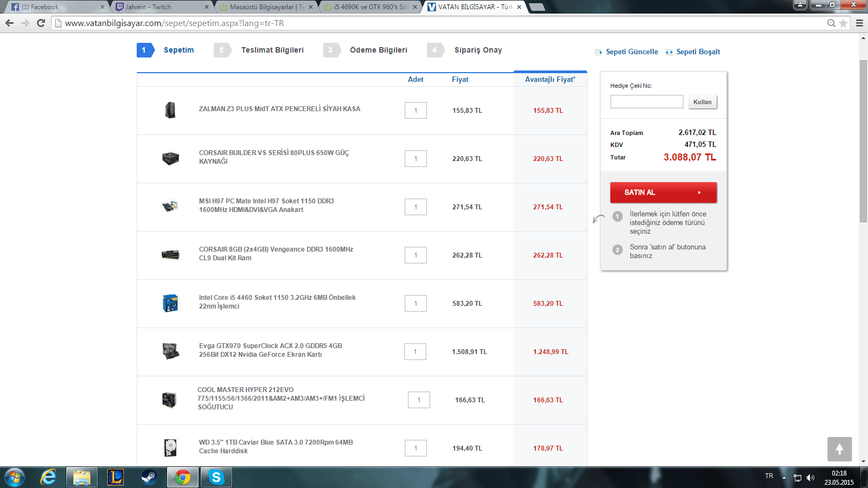This screenshot has width=868, height=488.
Task: Open Windows Explorer from the taskbar
Action: tap(82, 478)
